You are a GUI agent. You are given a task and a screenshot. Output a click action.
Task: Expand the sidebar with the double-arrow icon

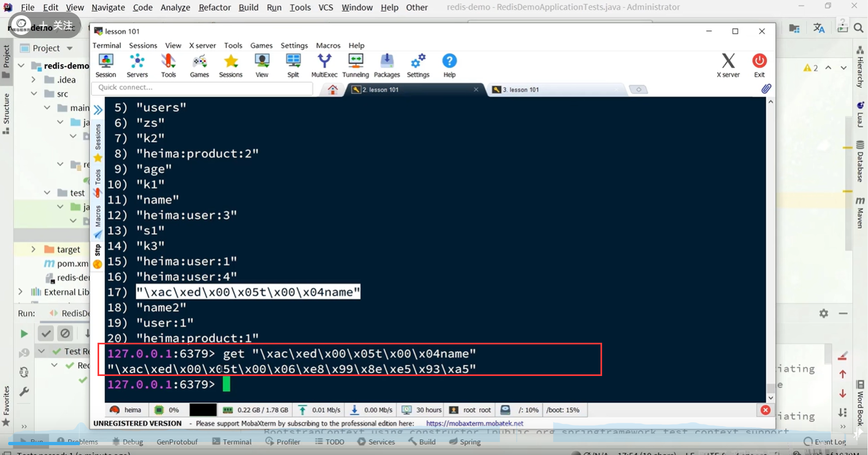[98, 110]
